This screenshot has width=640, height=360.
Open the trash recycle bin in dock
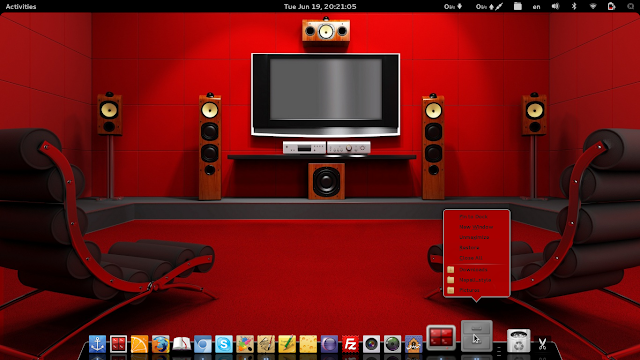tap(518, 341)
